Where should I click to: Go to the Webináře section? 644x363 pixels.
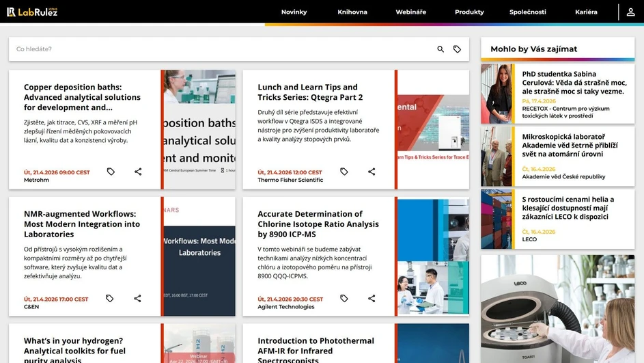[x=411, y=12]
